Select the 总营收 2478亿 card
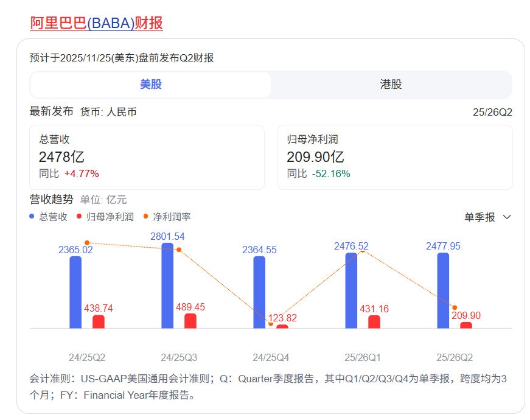Viewport: 530px width, 420px height. click(x=147, y=157)
